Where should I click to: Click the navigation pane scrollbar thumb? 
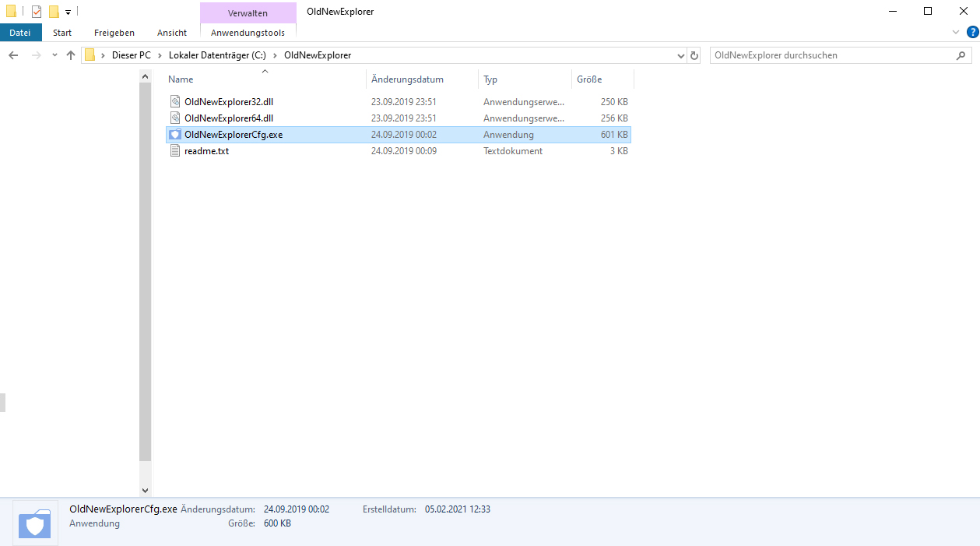(145, 271)
